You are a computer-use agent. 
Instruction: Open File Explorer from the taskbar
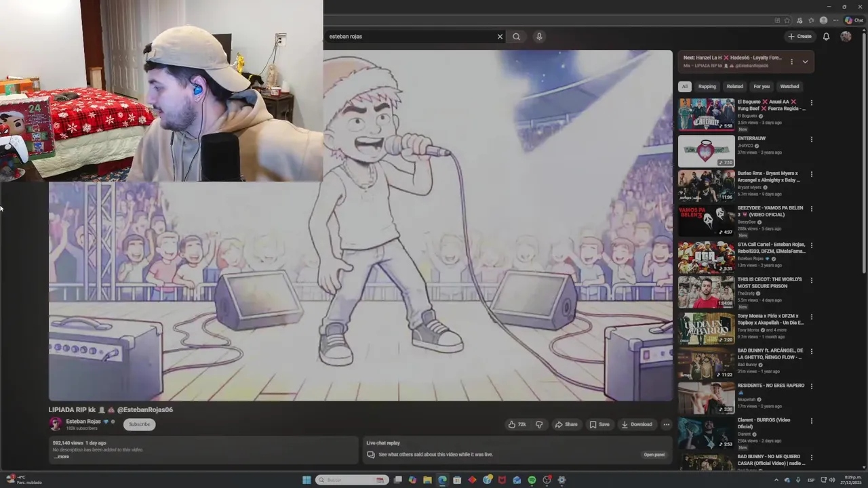427,480
